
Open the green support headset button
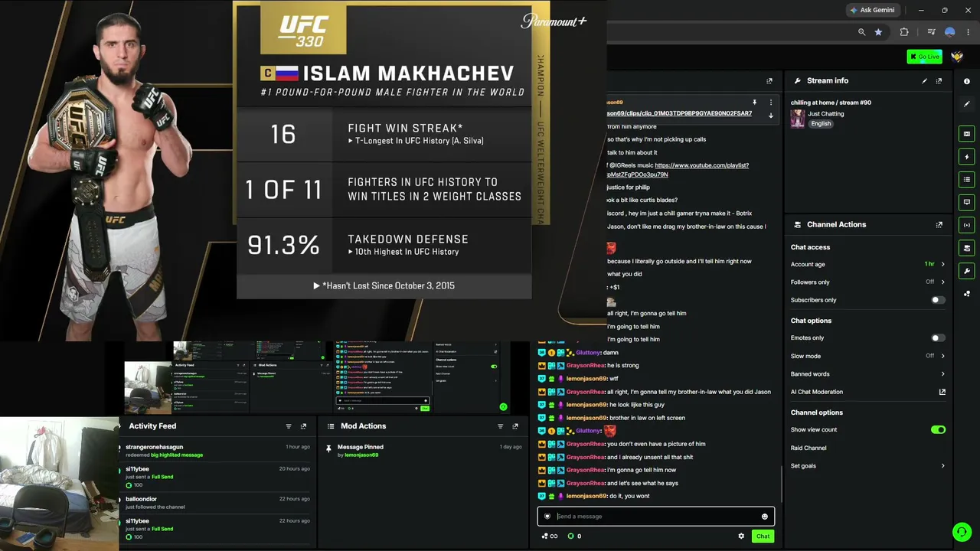tap(962, 531)
